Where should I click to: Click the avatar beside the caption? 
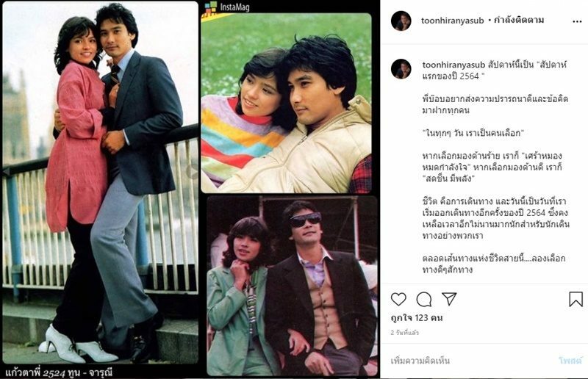[x=401, y=68]
